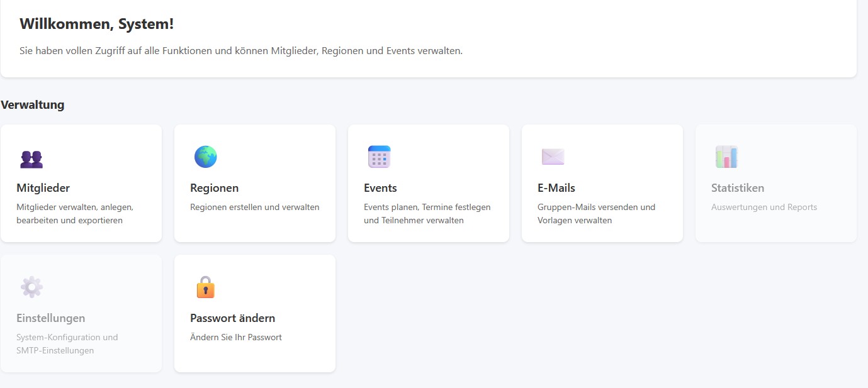
Task: Open the E-Mails card title
Action: (x=556, y=188)
